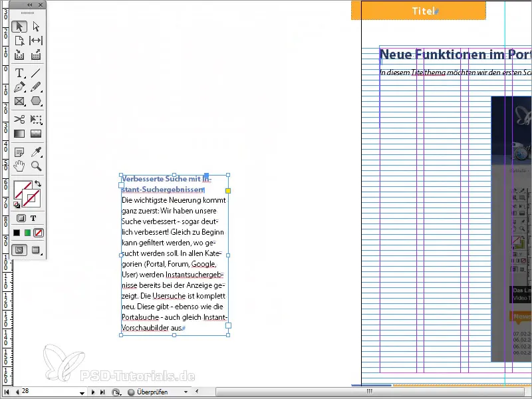Activate the Type tool
The image size is (532, 399).
tap(20, 73)
